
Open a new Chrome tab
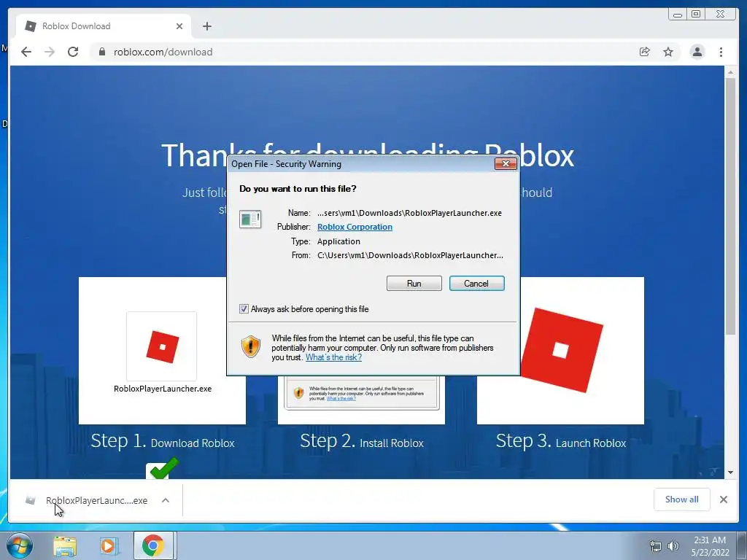(x=206, y=26)
